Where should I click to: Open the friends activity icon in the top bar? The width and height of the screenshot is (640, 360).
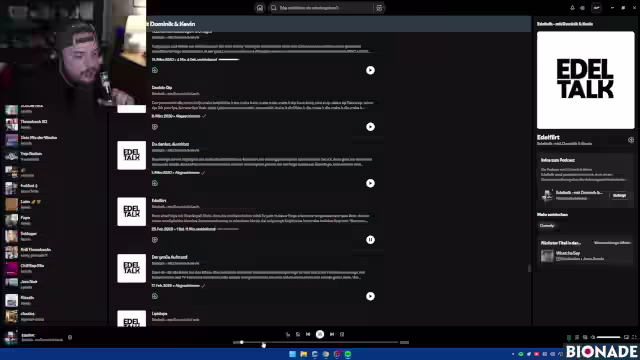click(x=582, y=8)
